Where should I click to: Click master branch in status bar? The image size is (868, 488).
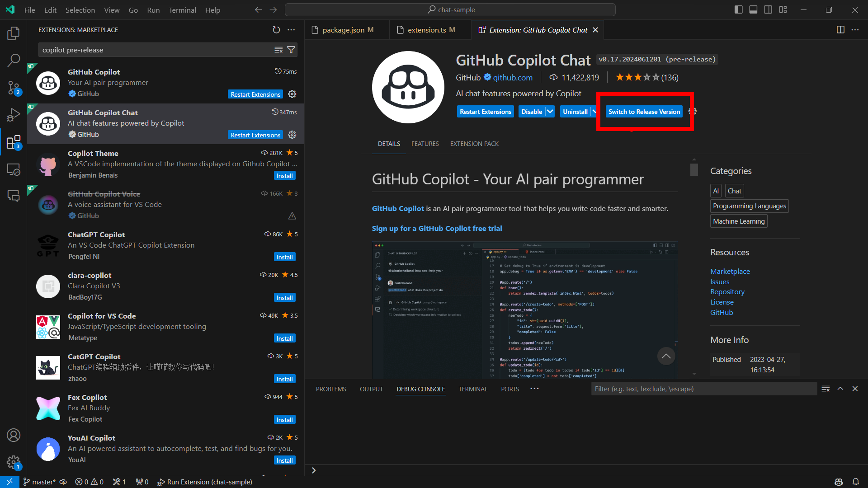pyautogui.click(x=39, y=482)
